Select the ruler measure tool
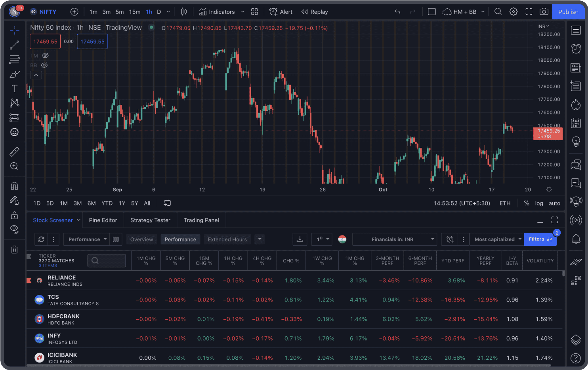The height and width of the screenshot is (370, 588). tap(14, 152)
